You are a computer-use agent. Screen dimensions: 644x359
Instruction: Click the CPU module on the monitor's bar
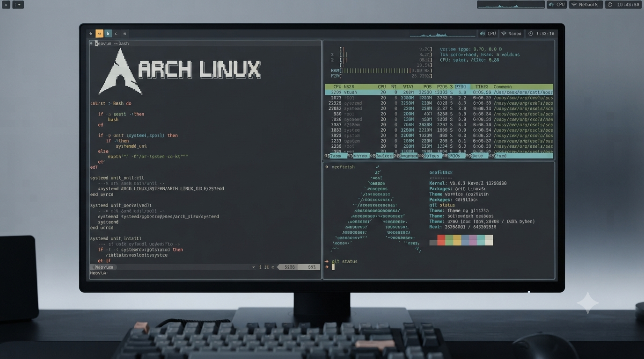(x=488, y=34)
